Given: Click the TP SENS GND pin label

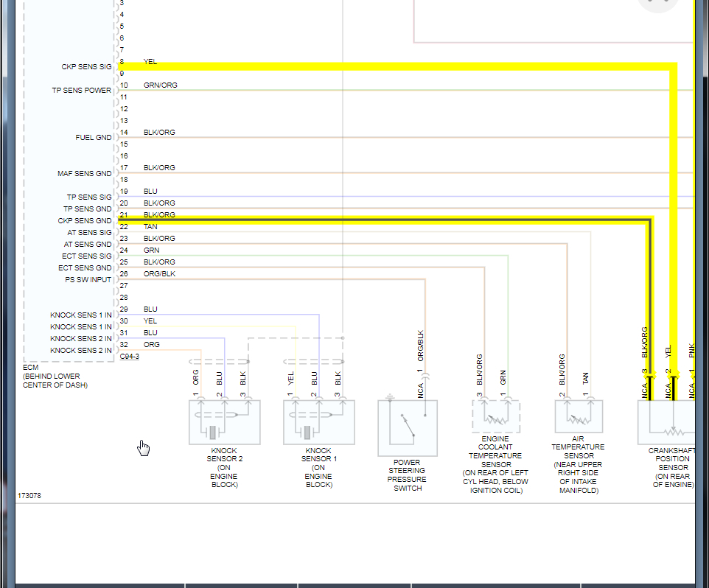Looking at the screenshot, I should (x=87, y=209).
